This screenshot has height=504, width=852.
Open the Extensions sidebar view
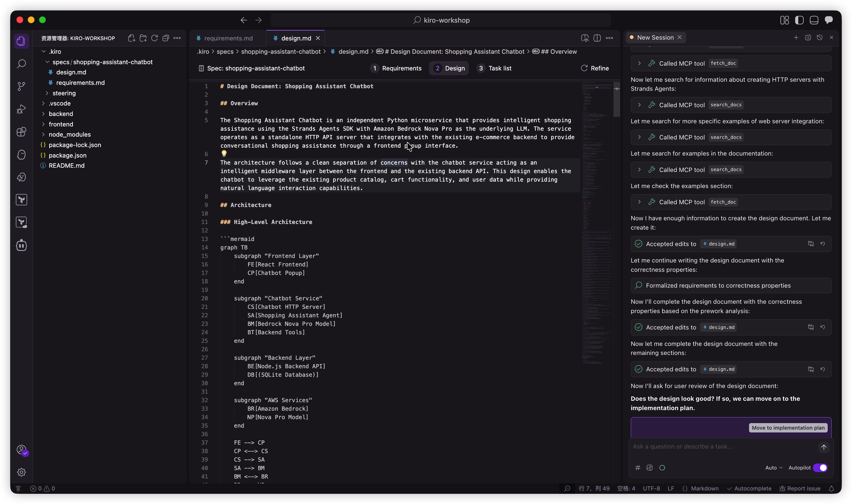[x=21, y=132]
